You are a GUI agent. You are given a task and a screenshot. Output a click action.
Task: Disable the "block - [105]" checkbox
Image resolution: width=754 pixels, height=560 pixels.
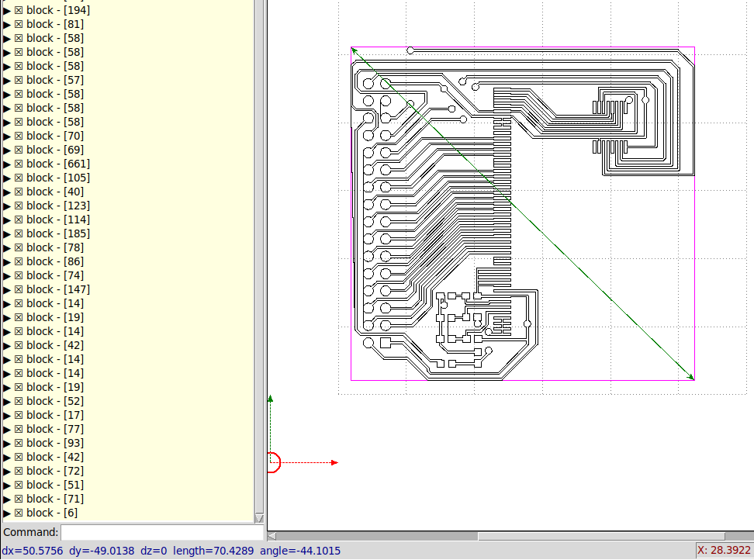(17, 177)
